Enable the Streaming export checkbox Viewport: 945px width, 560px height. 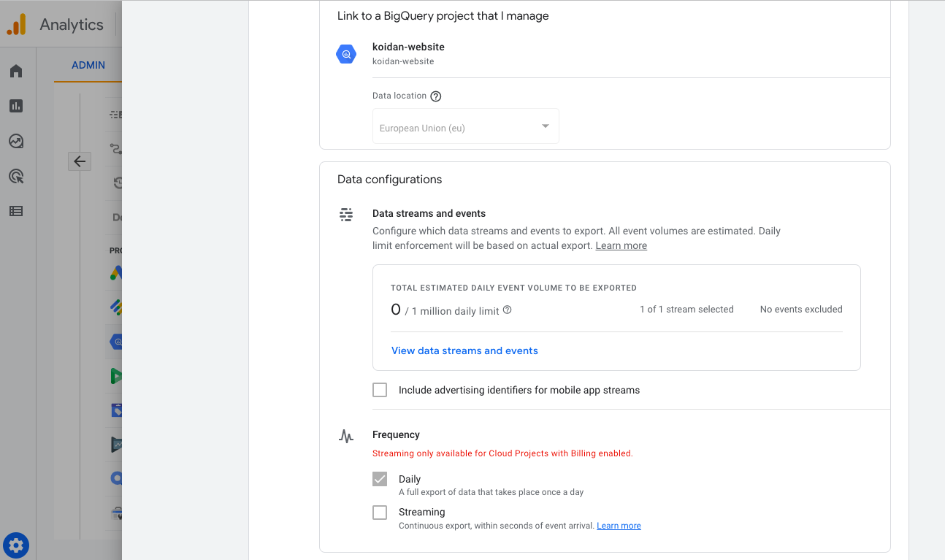coord(380,513)
